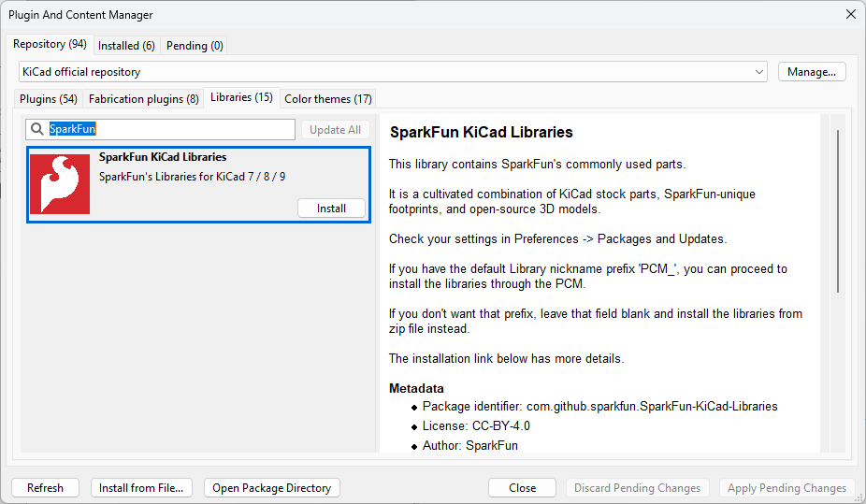Click Apply Pending Changes button
866x504 pixels.
[x=787, y=488]
